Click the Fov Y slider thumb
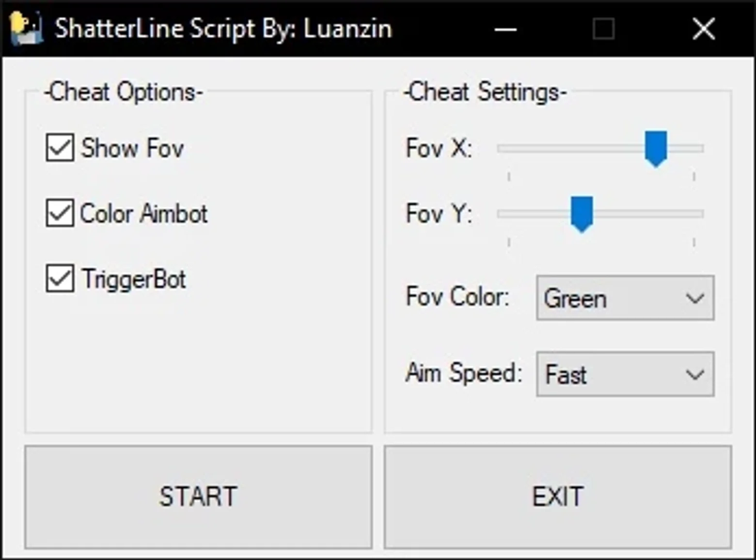This screenshot has height=560, width=756. click(x=582, y=214)
